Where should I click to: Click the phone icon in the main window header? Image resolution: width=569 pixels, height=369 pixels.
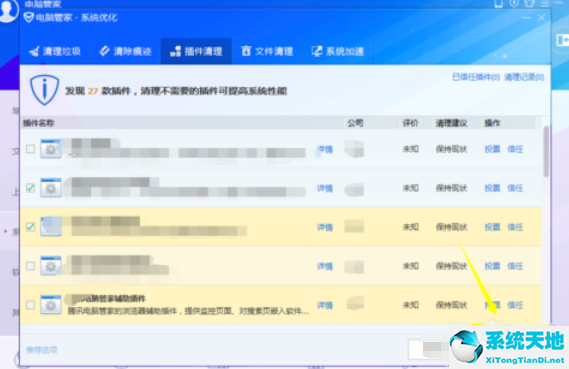(x=499, y=4)
